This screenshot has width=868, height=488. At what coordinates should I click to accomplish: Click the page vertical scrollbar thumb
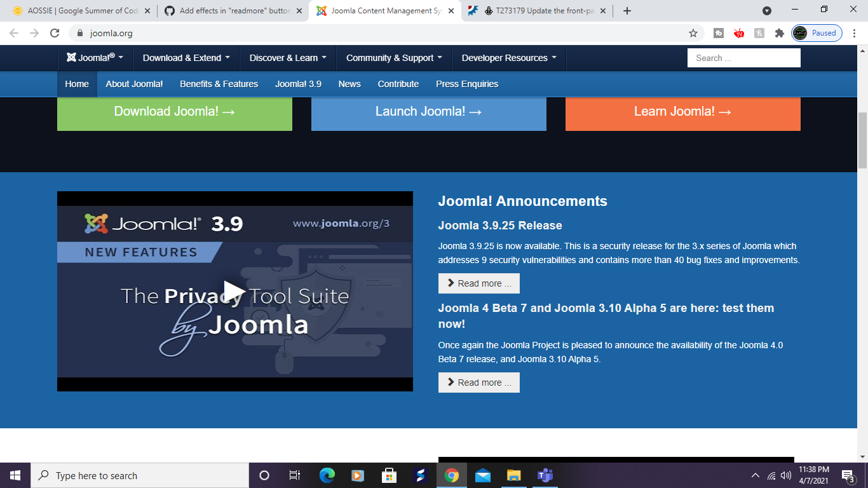click(862, 141)
